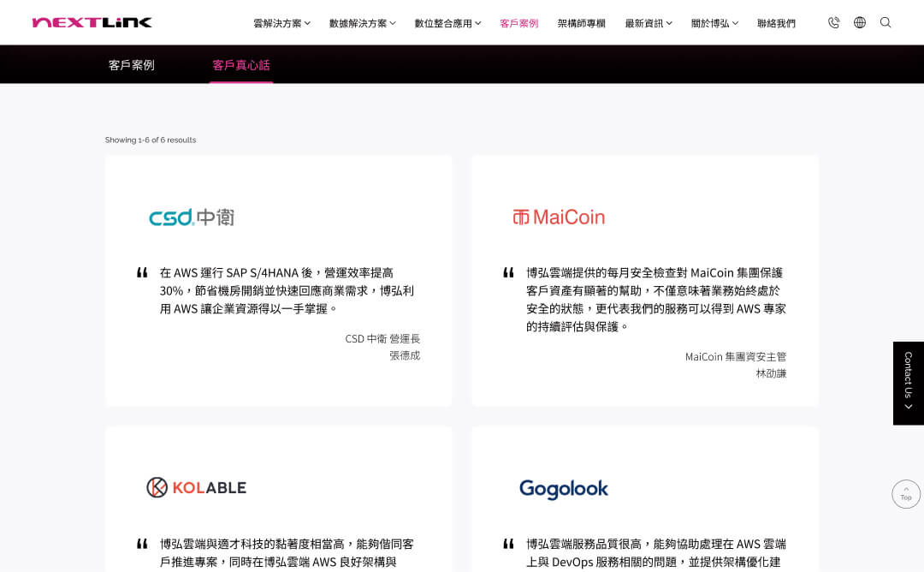Click the Gogolook testimonial quote text
This screenshot has height=572, width=924.
(656, 552)
